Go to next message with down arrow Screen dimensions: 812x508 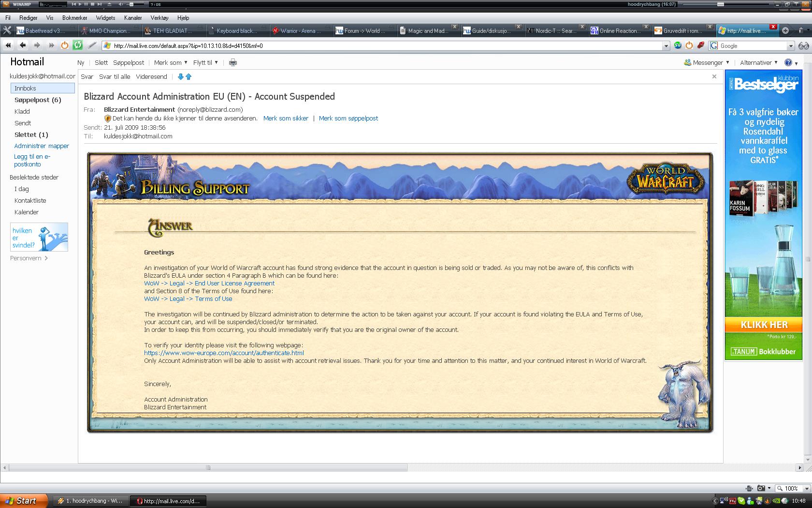[x=181, y=76]
